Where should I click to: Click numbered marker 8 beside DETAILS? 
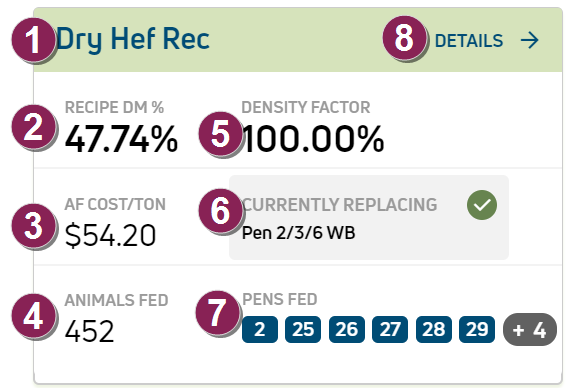pos(404,37)
